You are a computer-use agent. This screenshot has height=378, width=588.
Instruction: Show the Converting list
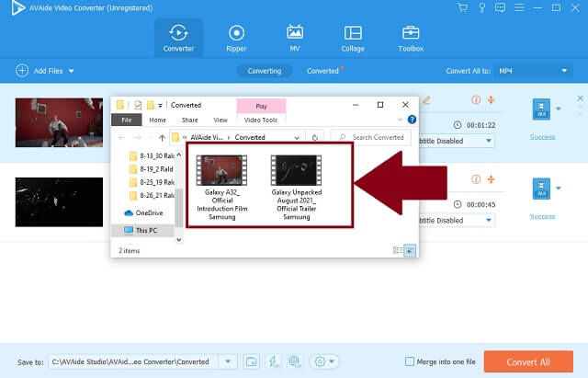(265, 71)
